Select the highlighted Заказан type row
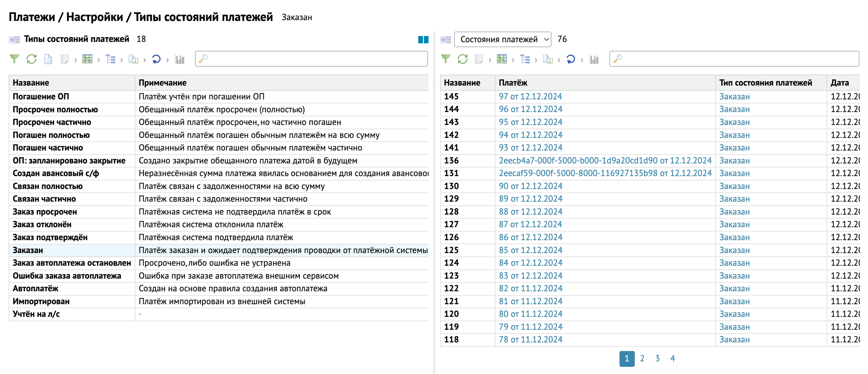The width and height of the screenshot is (868, 374). pyautogui.click(x=219, y=250)
